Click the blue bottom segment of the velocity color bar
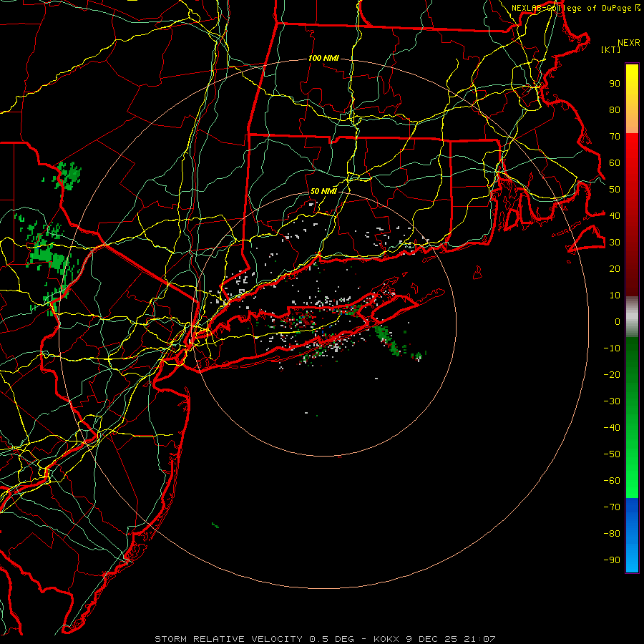The image size is (644, 644). click(632, 535)
